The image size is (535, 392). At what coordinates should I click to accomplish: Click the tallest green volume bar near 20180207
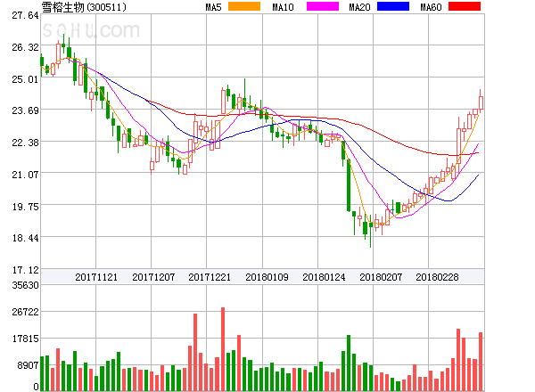coord(349,363)
